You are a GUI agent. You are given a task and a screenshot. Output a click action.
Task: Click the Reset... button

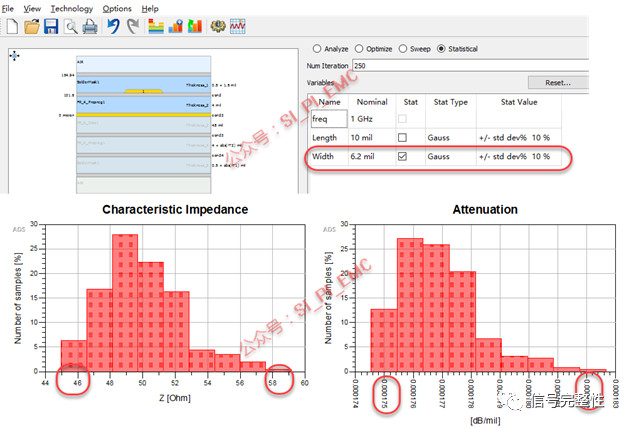[558, 83]
